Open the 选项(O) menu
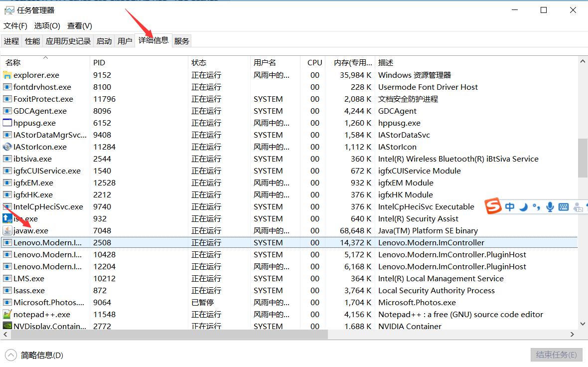The width and height of the screenshot is (588, 367). (x=47, y=26)
